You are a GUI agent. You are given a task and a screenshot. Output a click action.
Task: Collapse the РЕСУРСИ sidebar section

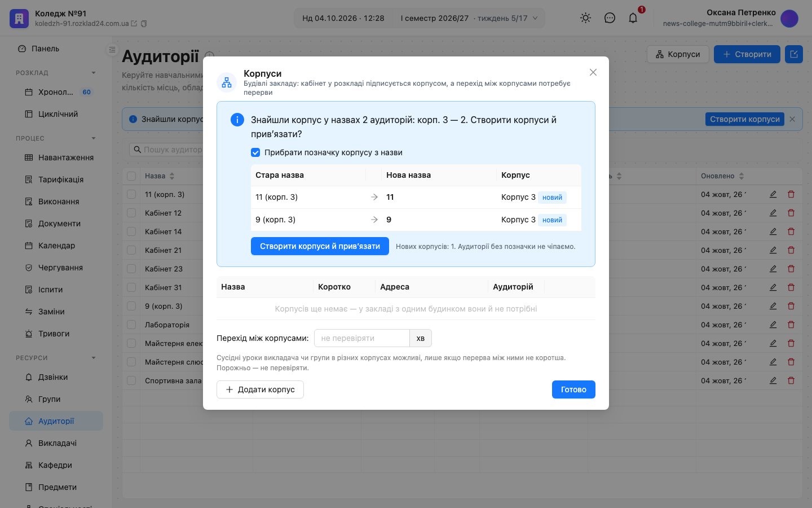94,358
